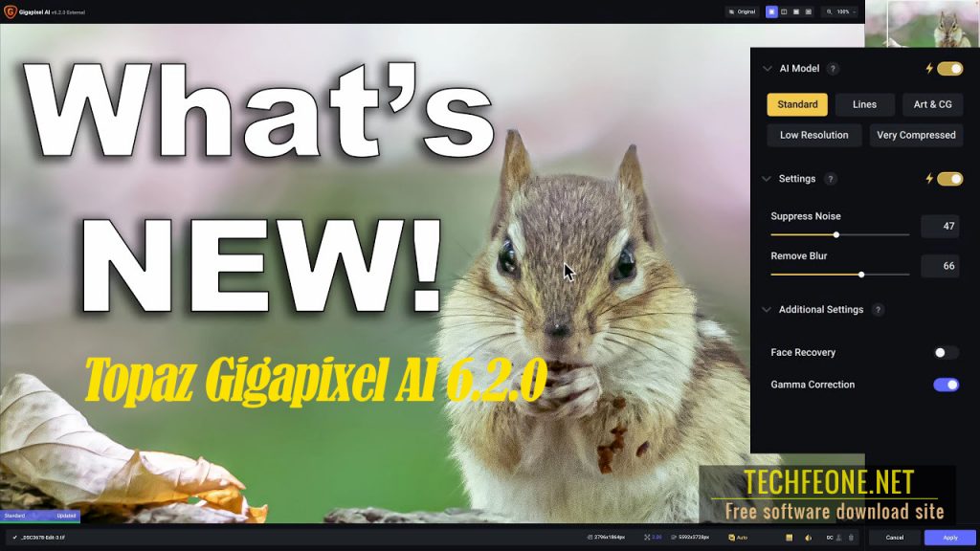980x551 pixels.
Task: Select the Art & CG model
Action: click(932, 105)
